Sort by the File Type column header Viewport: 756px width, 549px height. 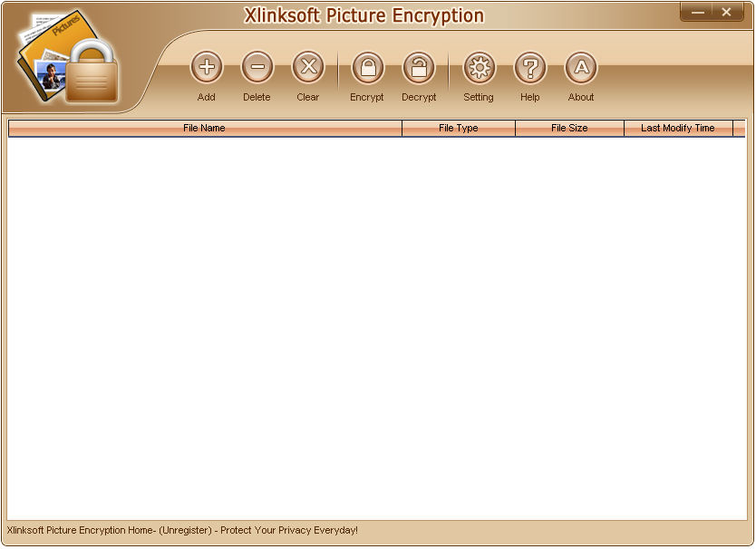point(459,129)
